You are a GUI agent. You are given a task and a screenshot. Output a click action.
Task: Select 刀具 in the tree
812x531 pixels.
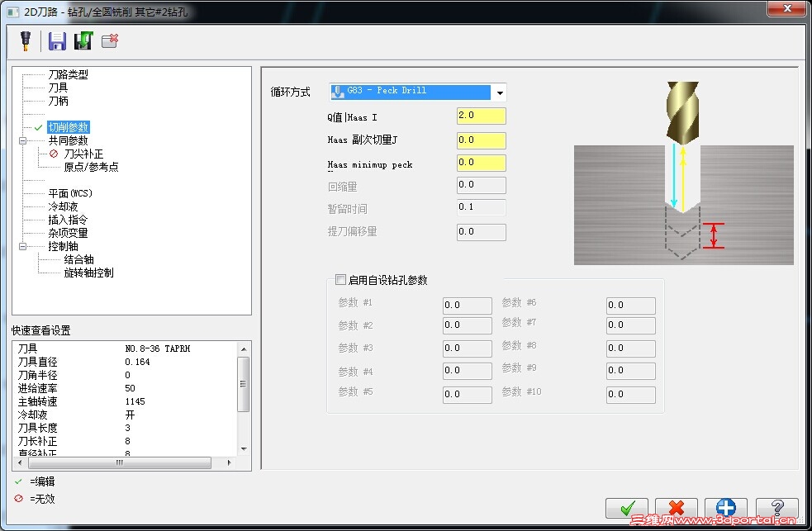point(58,88)
